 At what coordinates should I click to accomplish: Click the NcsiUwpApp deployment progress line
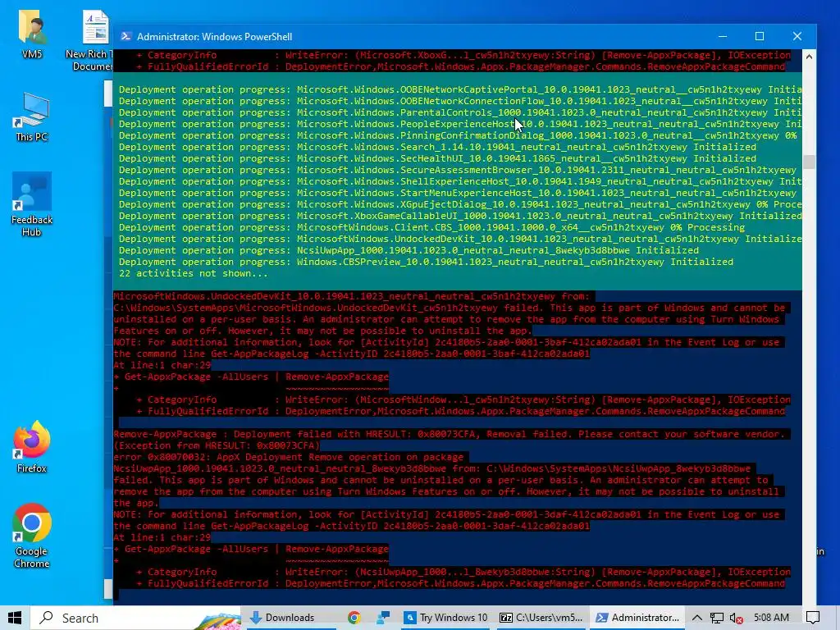tap(409, 250)
